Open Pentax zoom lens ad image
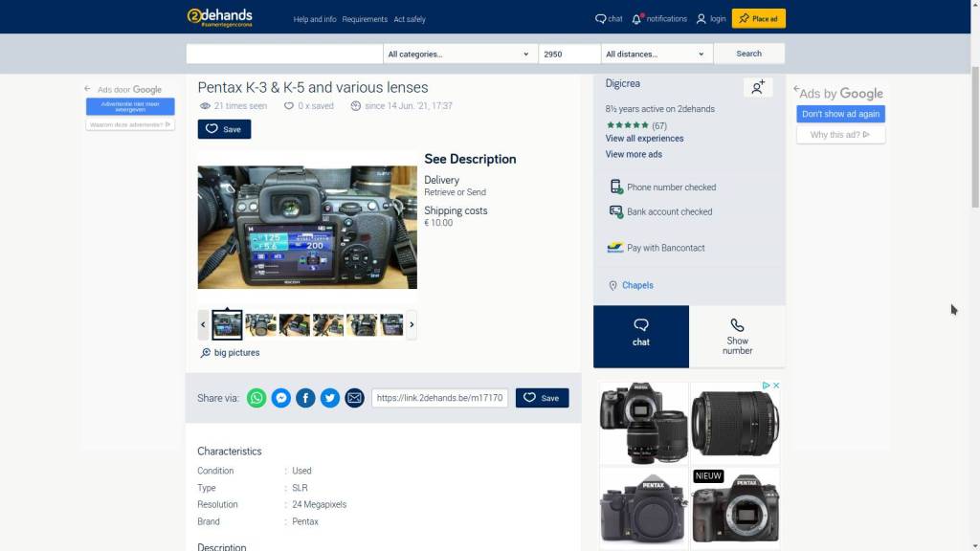 [x=735, y=424]
